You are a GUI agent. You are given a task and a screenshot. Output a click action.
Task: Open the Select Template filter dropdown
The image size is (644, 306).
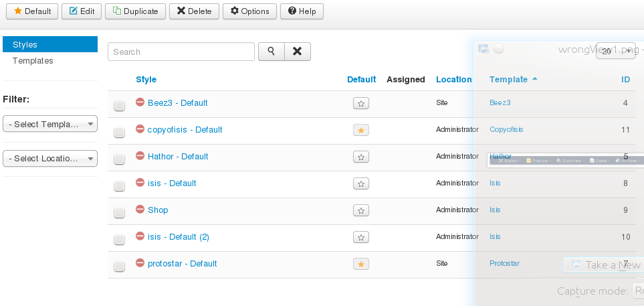click(x=50, y=124)
